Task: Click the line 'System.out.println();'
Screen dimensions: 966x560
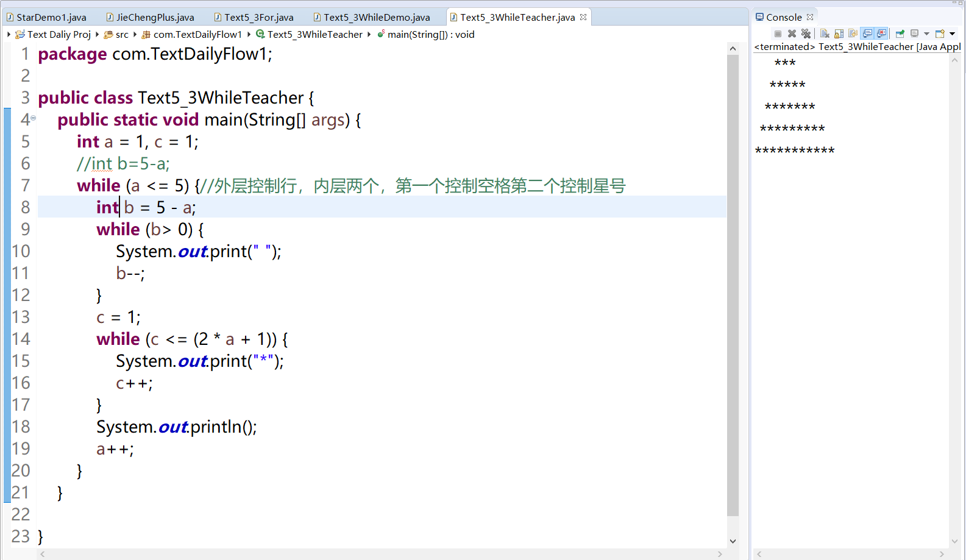Action: [177, 427]
